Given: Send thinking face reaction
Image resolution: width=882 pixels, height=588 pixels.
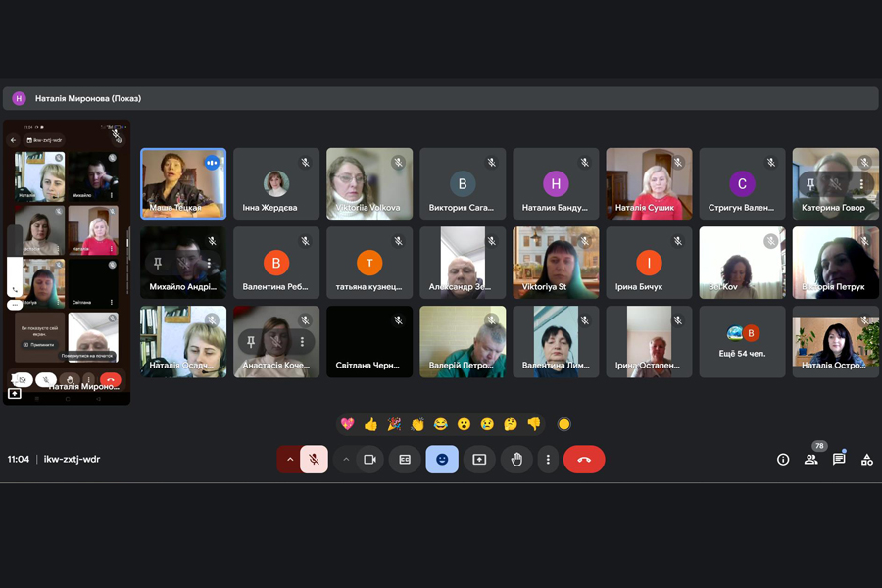Looking at the screenshot, I should click(511, 424).
